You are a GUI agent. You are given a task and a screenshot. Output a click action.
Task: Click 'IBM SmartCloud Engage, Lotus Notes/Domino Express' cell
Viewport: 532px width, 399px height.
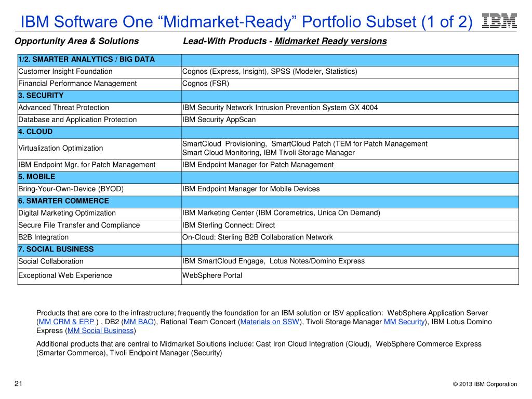click(x=350, y=262)
